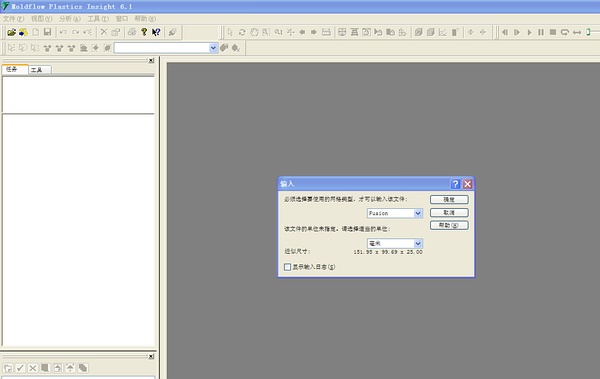Click the animation slider handle
600x379 pixels.
pos(589,32)
